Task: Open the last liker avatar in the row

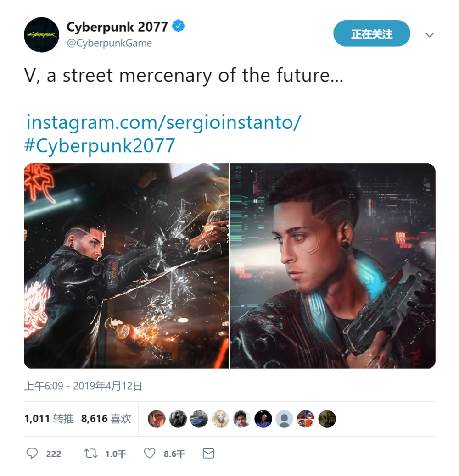Action: point(327,419)
